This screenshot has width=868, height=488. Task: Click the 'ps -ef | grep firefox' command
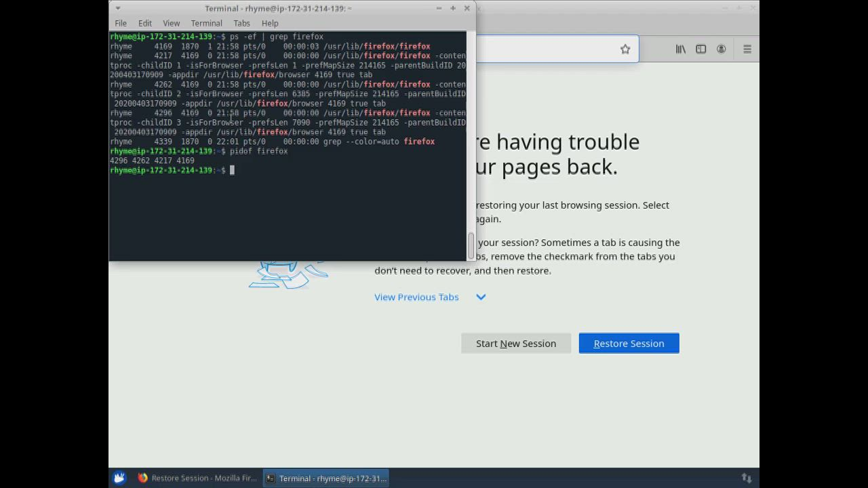pos(276,37)
